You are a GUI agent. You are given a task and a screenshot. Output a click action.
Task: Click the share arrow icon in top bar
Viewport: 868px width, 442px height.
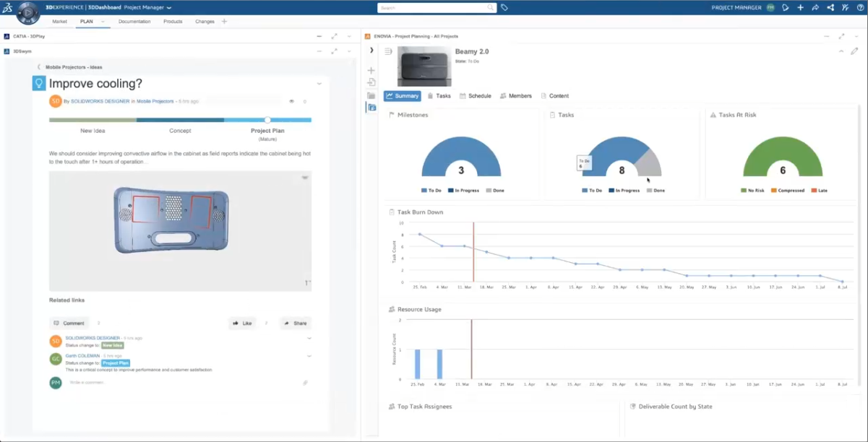click(x=815, y=7)
